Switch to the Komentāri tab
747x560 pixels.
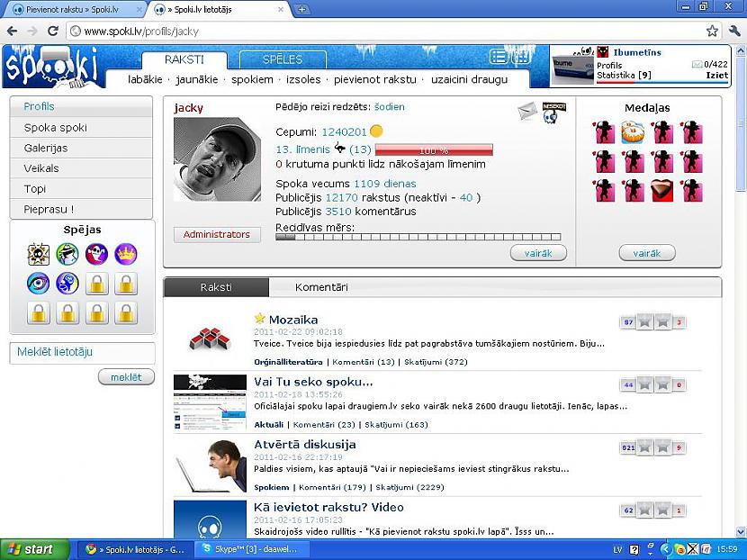coord(321,287)
